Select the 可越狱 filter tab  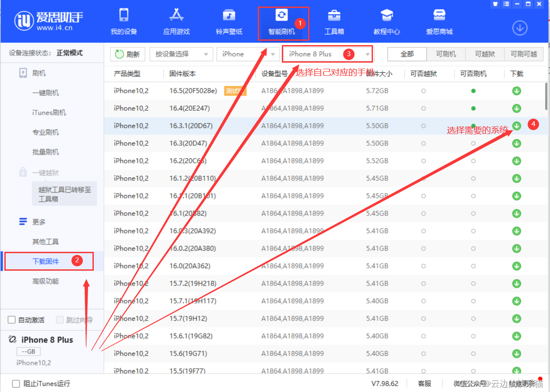tap(485, 54)
